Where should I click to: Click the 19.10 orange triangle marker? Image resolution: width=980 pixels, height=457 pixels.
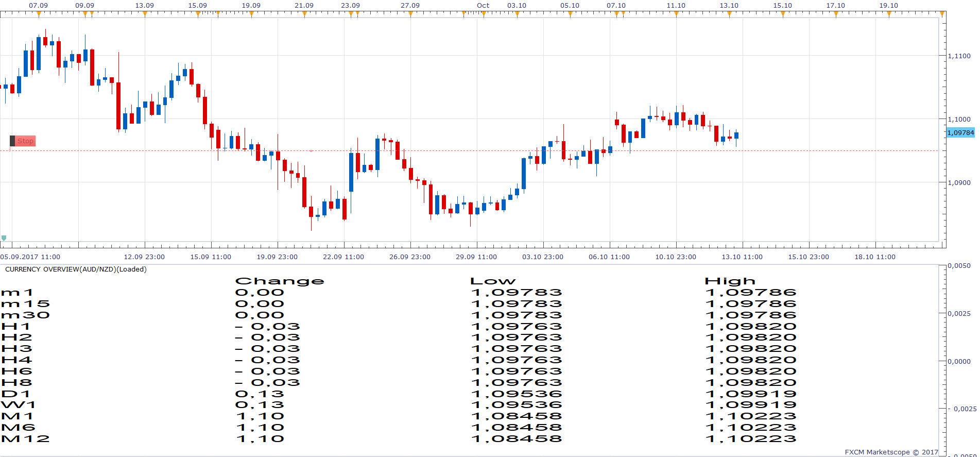click(x=889, y=14)
